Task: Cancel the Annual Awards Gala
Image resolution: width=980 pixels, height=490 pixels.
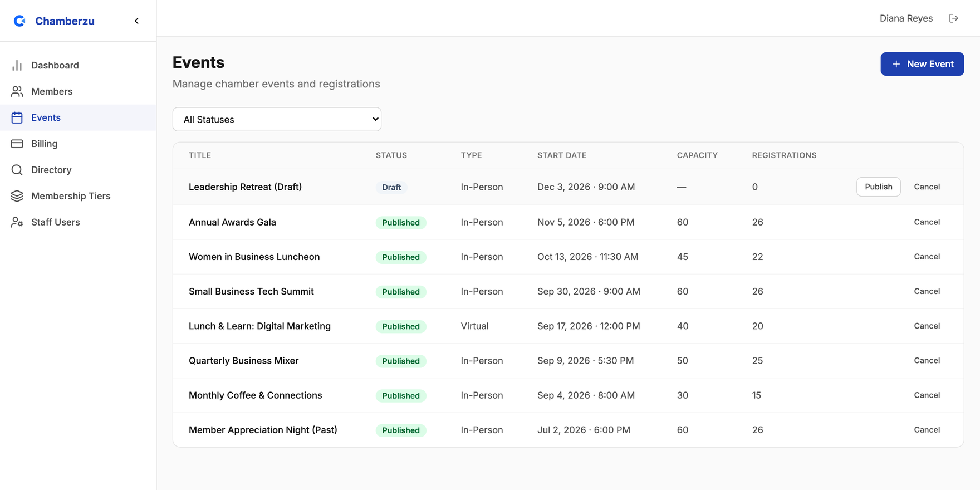Action: pyautogui.click(x=927, y=222)
